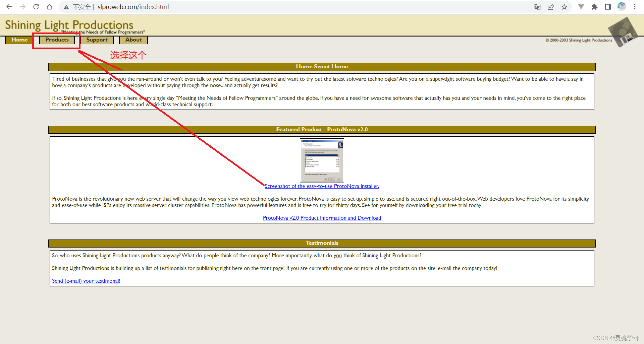
Task: Click the copyright 2000-2003 Shining Light Productions text
Action: click(579, 40)
